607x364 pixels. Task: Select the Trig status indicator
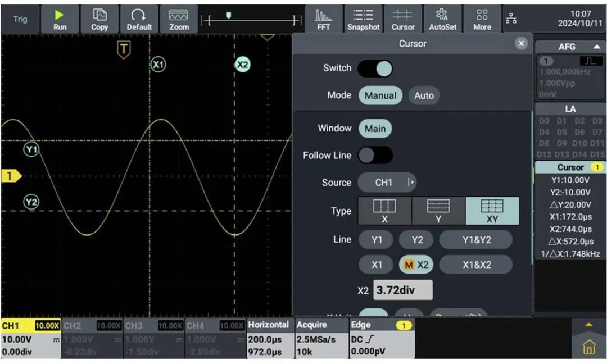(20, 19)
